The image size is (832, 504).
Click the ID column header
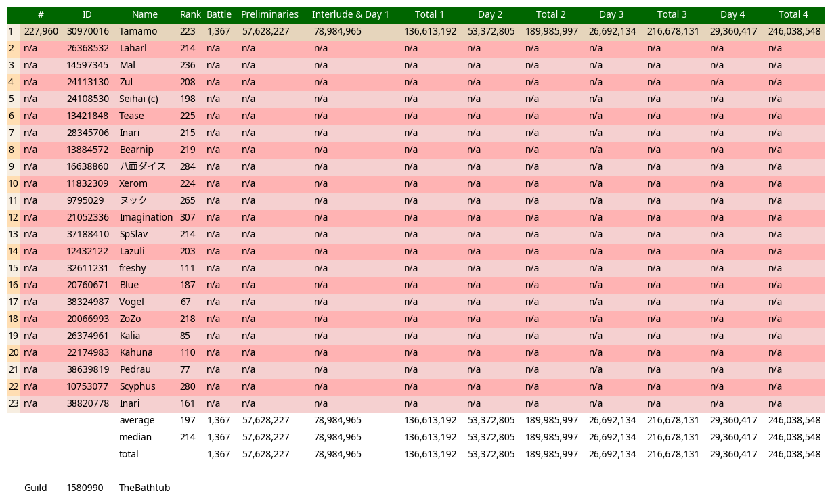click(87, 14)
